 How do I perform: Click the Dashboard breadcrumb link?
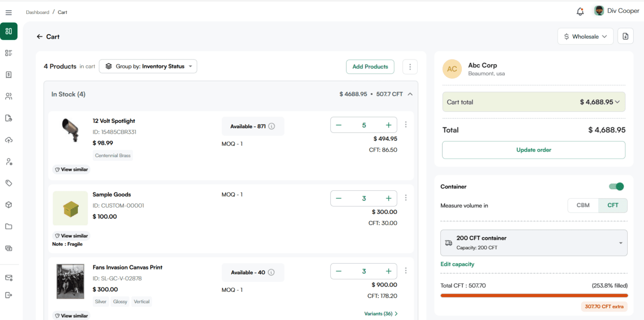(38, 12)
